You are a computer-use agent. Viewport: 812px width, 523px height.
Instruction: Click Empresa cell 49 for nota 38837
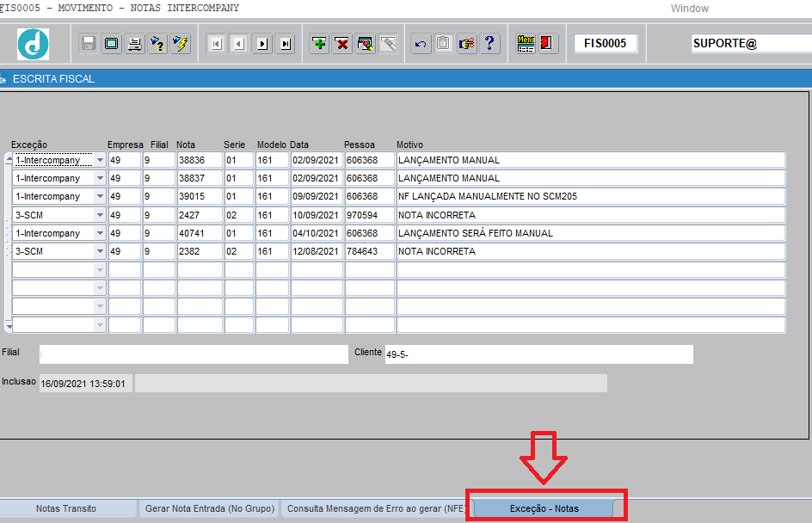(124, 178)
